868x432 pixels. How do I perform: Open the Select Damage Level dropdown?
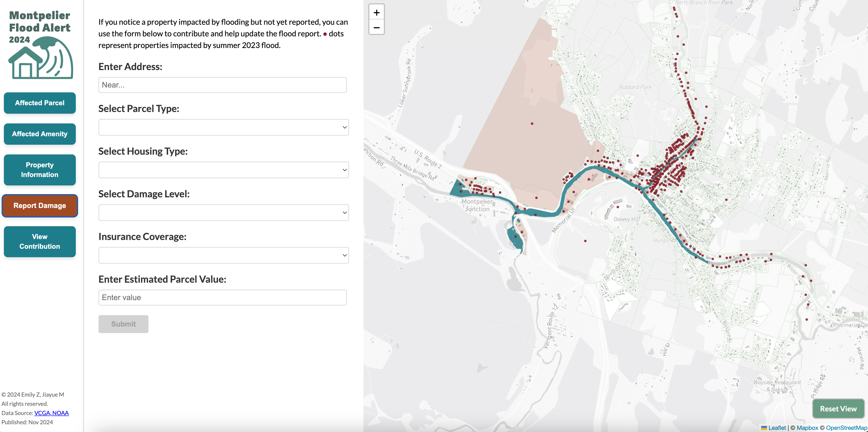pos(223,212)
